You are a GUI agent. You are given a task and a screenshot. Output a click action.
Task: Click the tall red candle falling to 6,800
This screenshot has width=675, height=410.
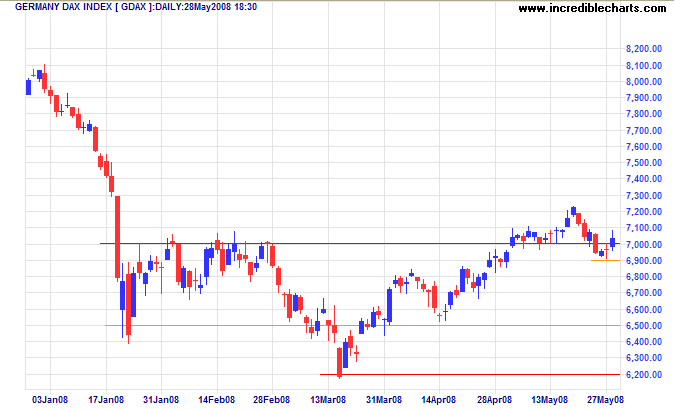117,237
